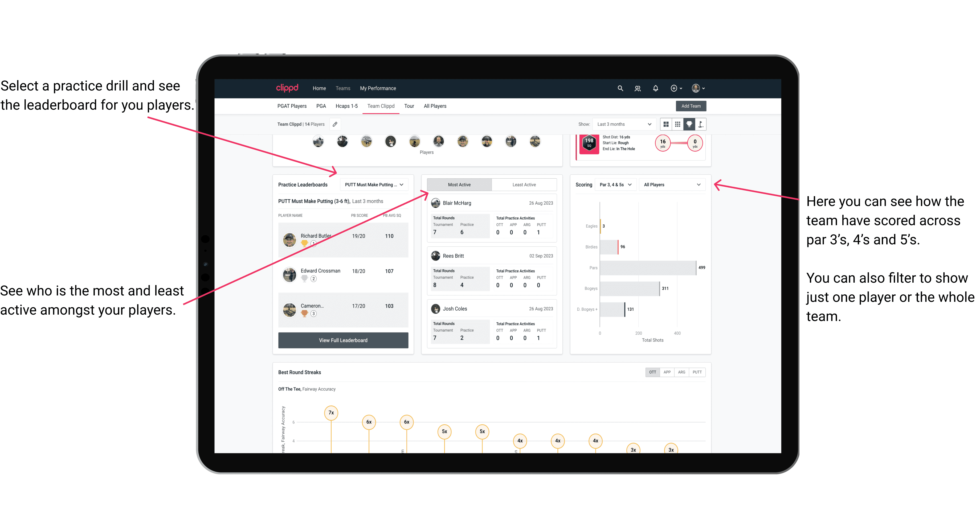Toggle to Least Active player view
980x527 pixels.
tap(523, 184)
